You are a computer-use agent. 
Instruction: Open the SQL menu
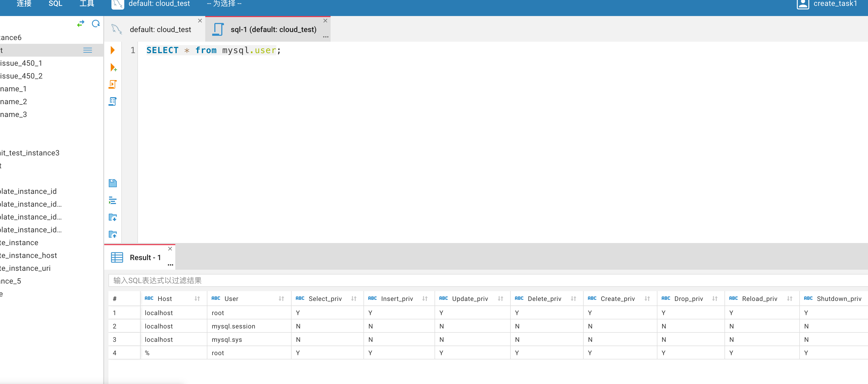click(x=55, y=4)
